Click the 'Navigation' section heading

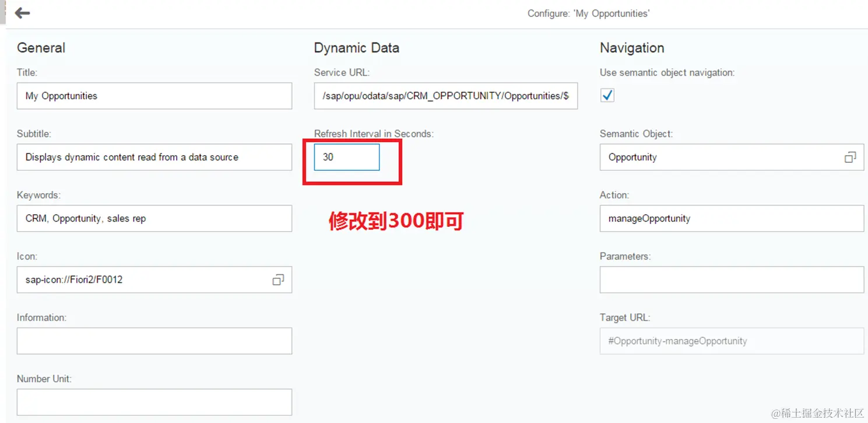click(x=632, y=48)
